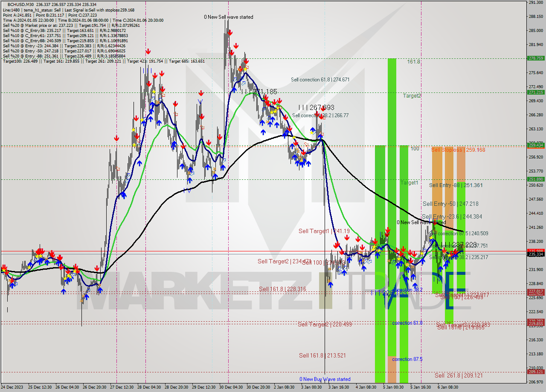Click the '267.693' wave label
Screen dimensions: 546x392
point(322,107)
